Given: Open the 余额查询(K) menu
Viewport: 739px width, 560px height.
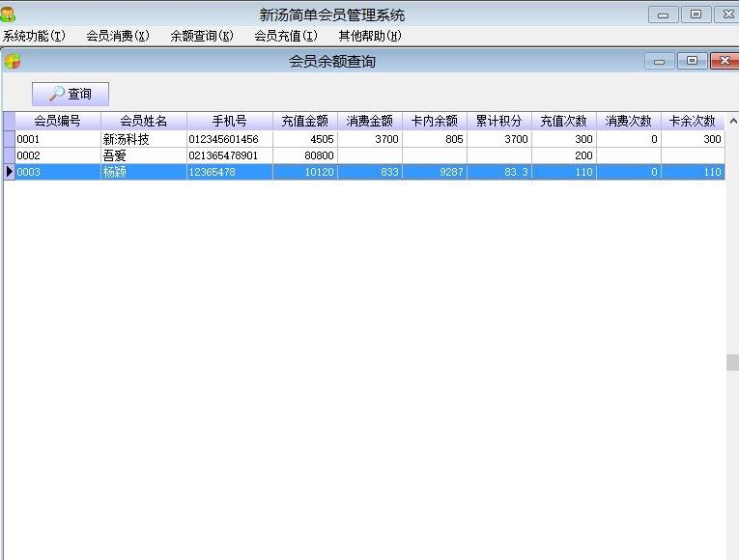Looking at the screenshot, I should [202, 36].
